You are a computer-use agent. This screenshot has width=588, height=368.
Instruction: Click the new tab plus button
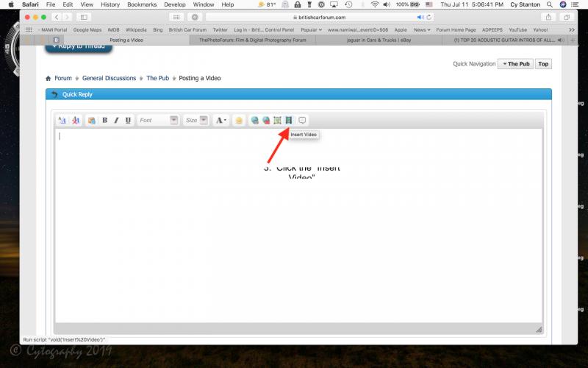click(573, 40)
